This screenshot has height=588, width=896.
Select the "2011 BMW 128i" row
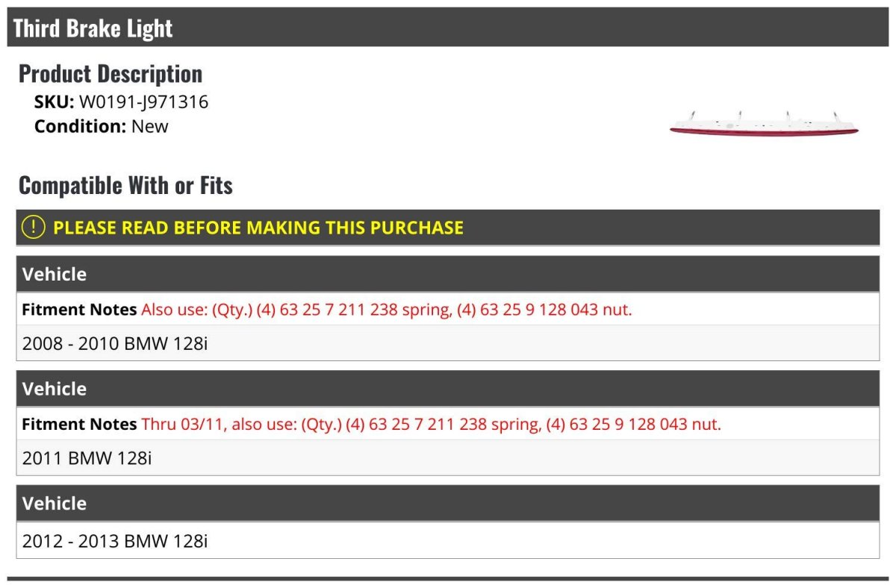tap(87, 458)
